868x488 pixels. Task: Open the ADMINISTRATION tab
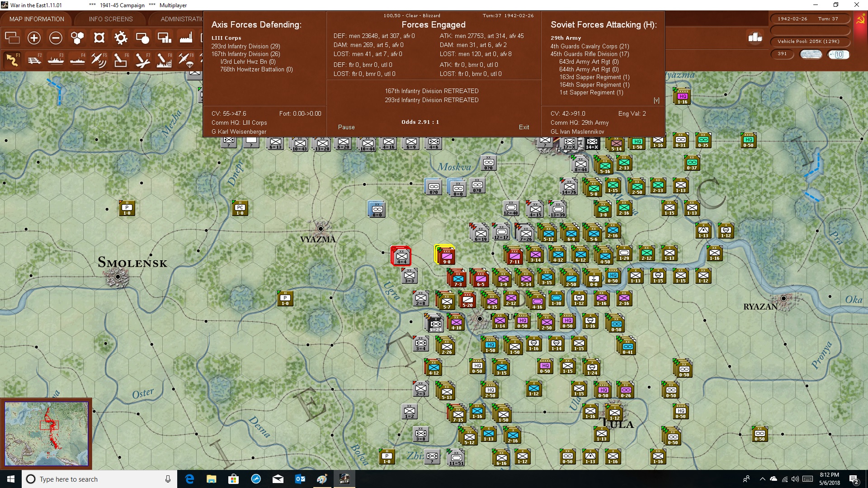(x=182, y=19)
